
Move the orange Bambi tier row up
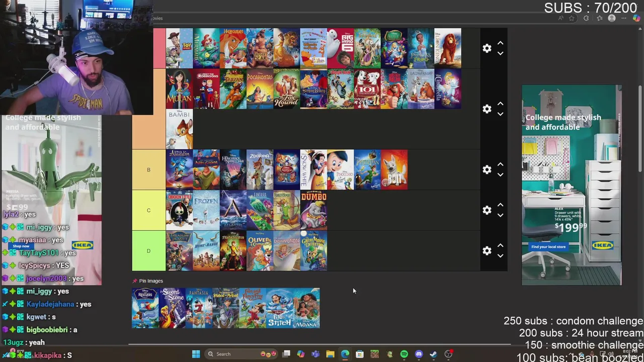[x=500, y=104]
